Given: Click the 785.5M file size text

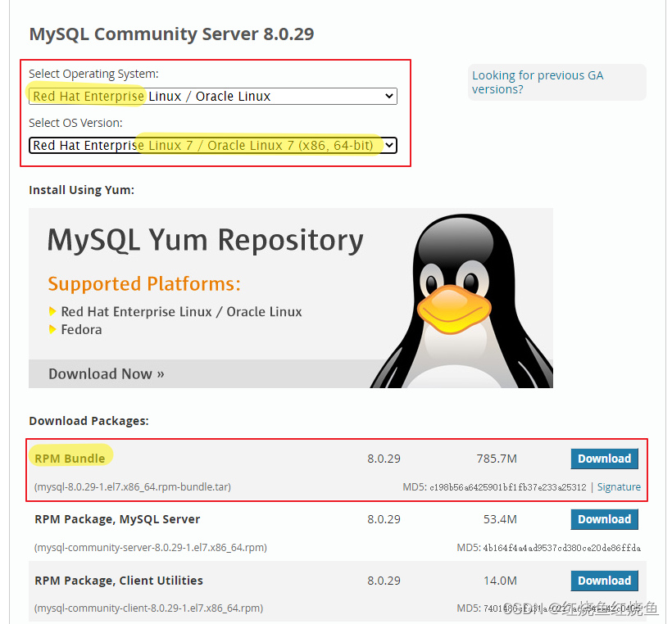Looking at the screenshot, I should (497, 459).
